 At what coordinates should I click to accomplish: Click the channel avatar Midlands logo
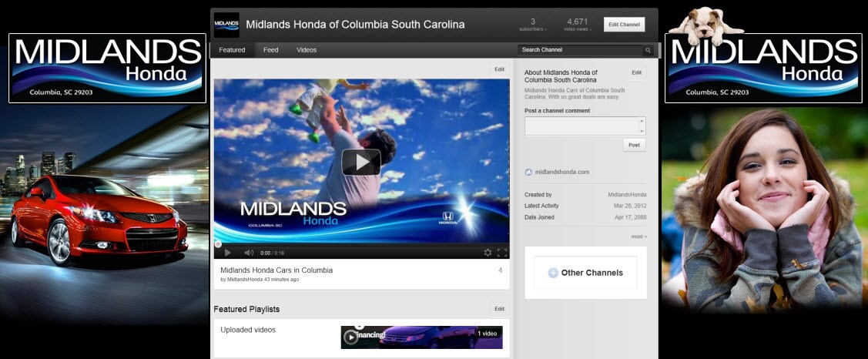226,25
